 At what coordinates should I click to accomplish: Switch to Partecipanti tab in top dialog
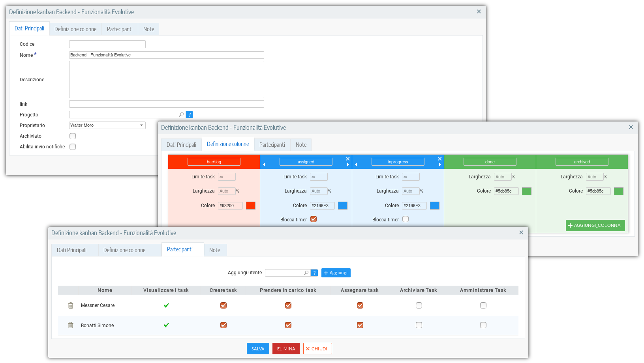pos(120,29)
